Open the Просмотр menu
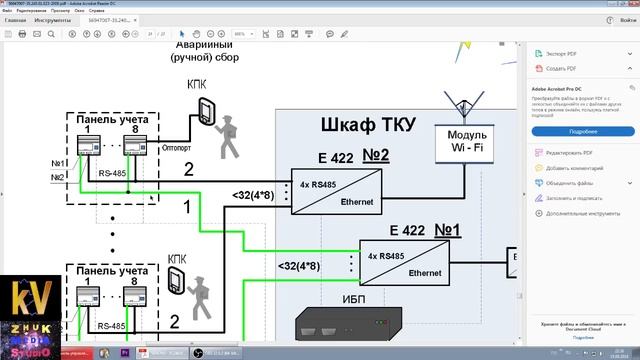The height and width of the screenshot is (360, 640). click(x=60, y=11)
